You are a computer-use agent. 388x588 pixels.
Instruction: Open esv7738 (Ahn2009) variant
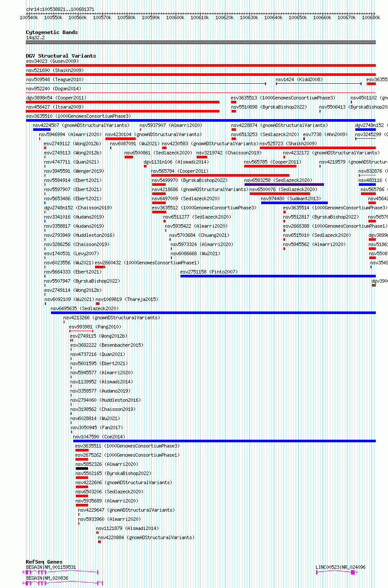[x=325, y=134]
